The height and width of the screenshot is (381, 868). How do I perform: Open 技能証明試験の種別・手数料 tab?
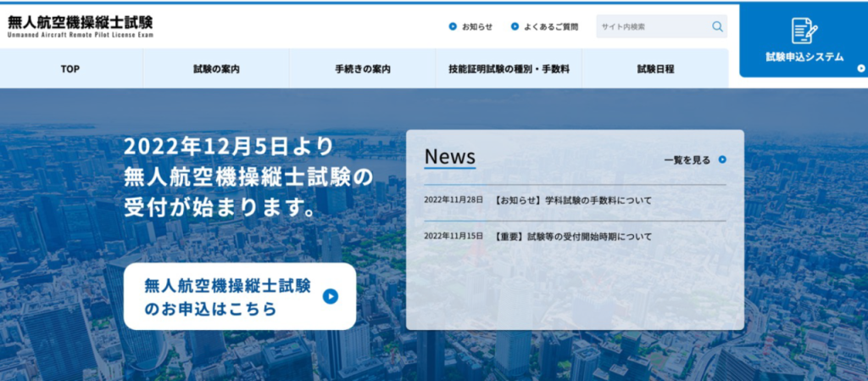point(509,69)
